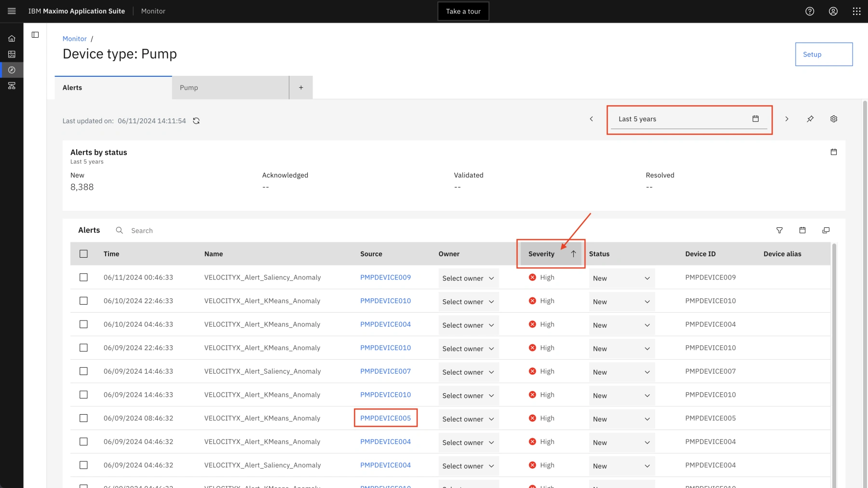Sort by the Source column header
The width and height of the screenshot is (868, 488).
pos(371,254)
